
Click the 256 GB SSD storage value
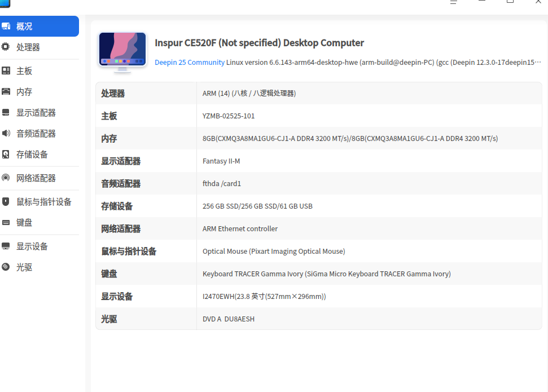tap(257, 206)
